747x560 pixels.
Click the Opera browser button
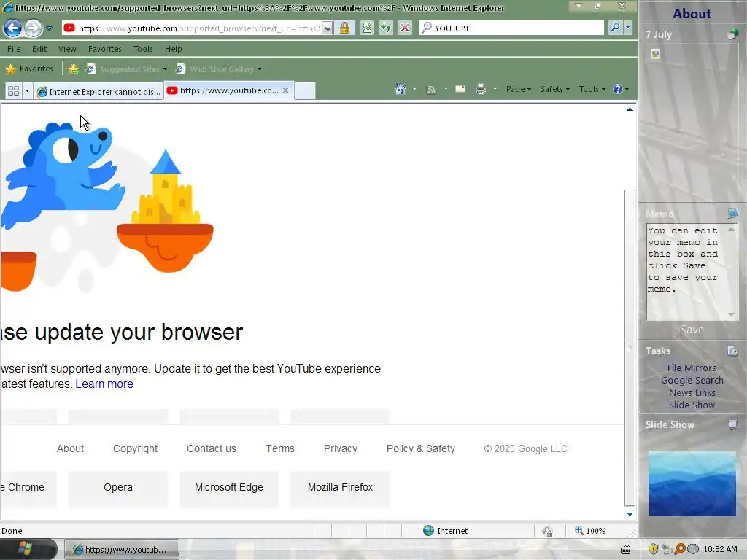coord(118,488)
